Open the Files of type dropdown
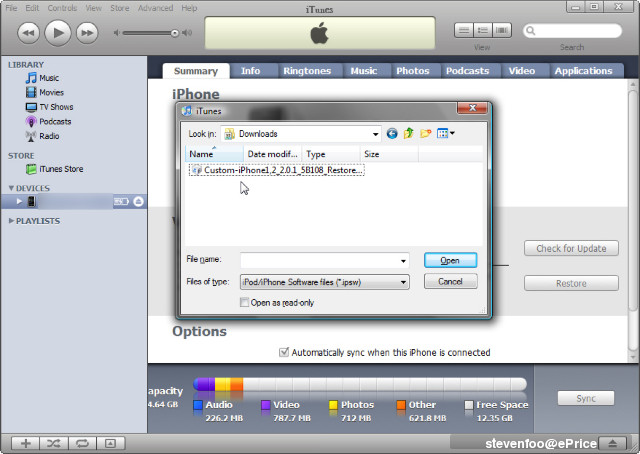Viewport: 640px width, 454px height. tap(324, 282)
